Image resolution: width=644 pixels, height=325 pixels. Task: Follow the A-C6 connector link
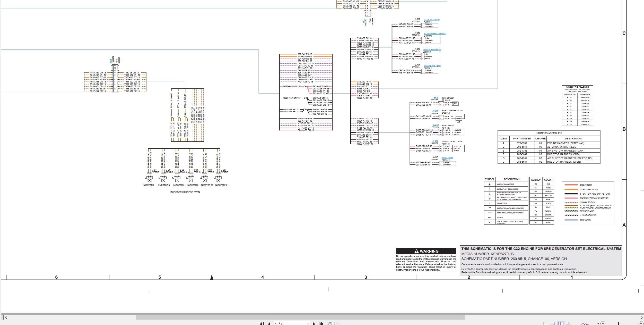436,97
